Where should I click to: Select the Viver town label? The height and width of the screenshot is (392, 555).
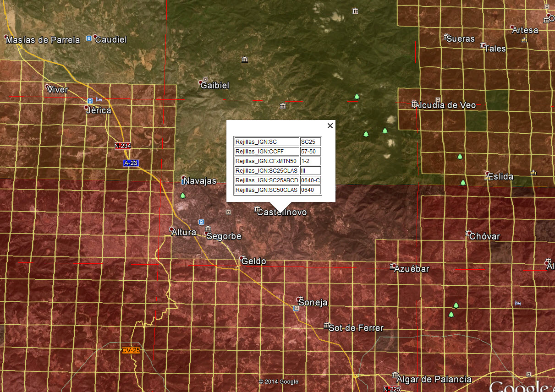58,89
